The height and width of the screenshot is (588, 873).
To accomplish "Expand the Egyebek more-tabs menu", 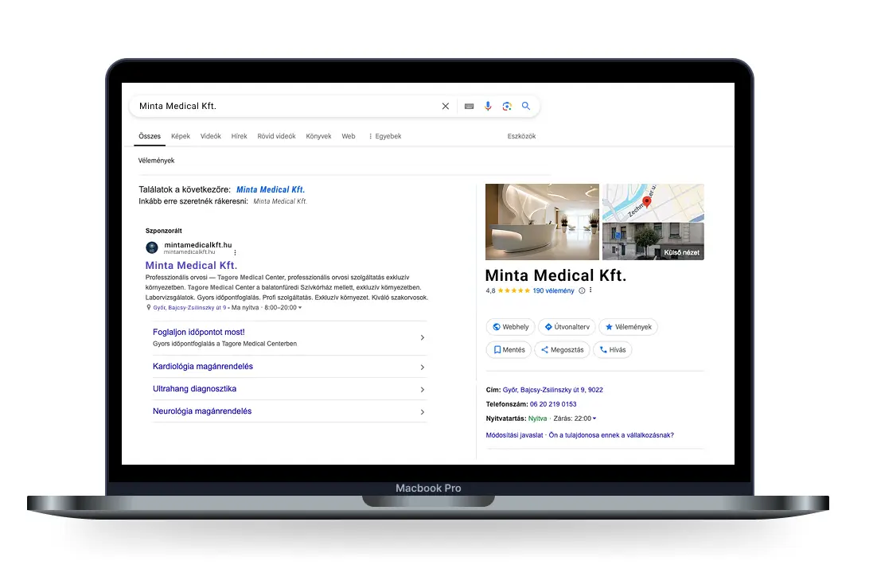I will tap(384, 136).
